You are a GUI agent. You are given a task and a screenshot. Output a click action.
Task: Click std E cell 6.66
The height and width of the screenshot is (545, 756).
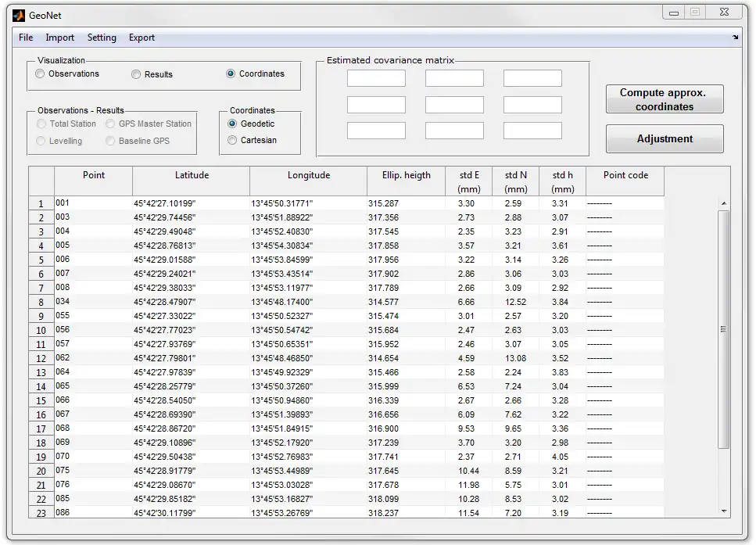[x=468, y=302]
